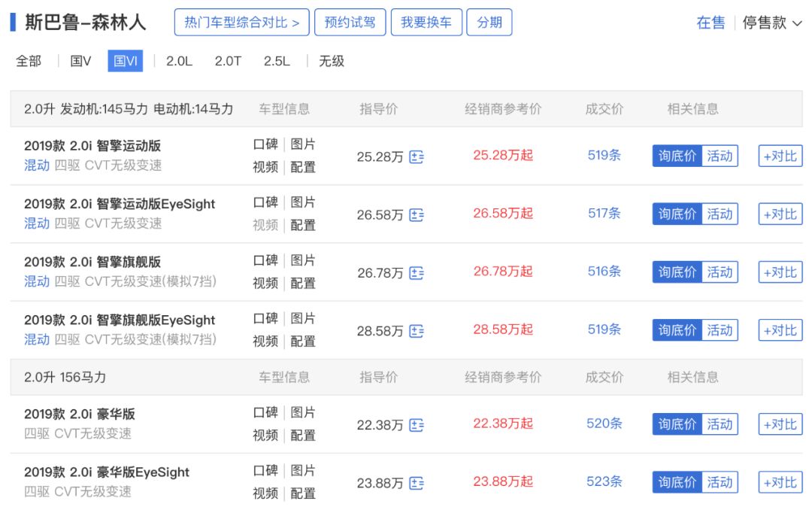Filter by 无级 transmission
Screen dimensions: 812x507
pos(332,61)
